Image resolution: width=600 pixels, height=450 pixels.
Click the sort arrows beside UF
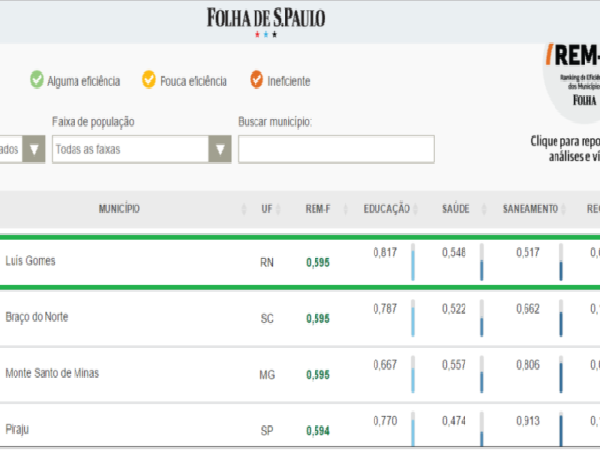[278, 209]
